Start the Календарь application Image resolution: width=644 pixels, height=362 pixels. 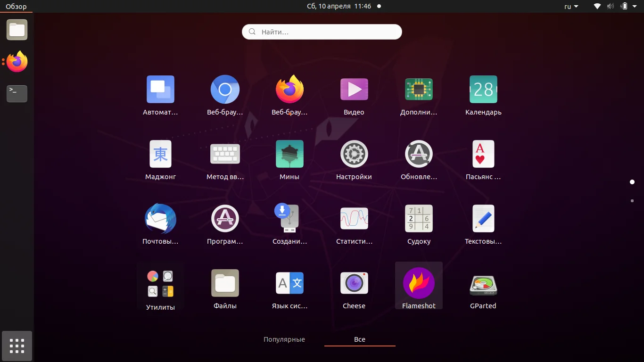[x=483, y=89]
